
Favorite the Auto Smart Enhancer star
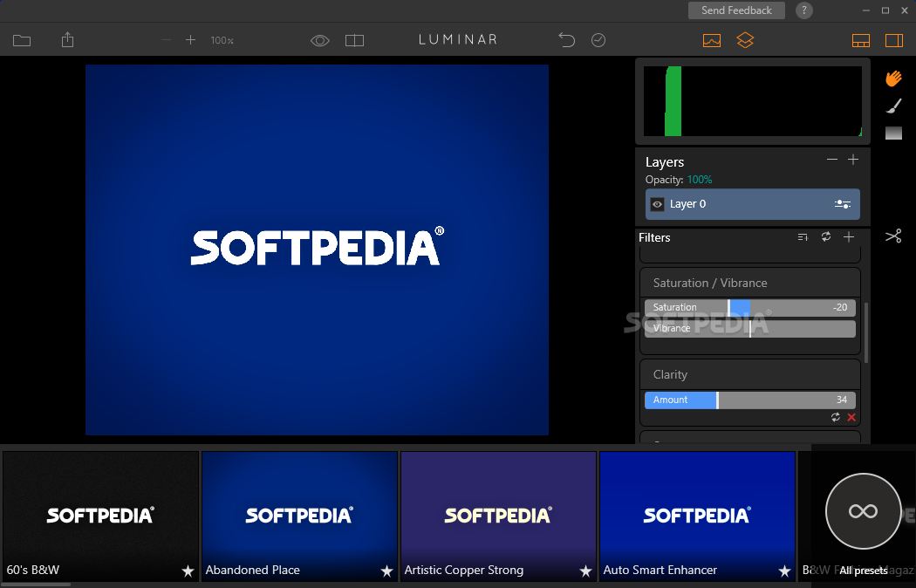[x=784, y=571]
